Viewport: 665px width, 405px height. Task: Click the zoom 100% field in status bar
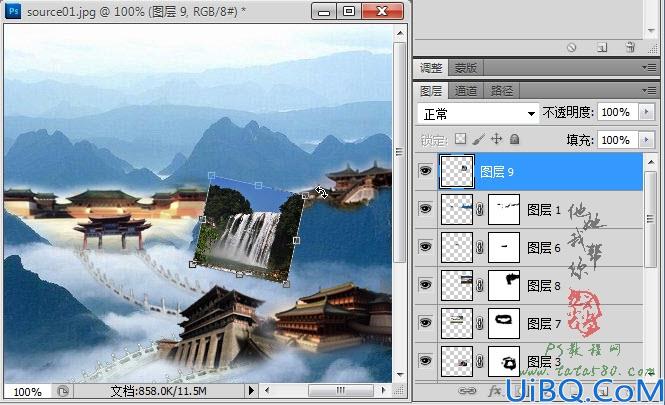[28, 391]
